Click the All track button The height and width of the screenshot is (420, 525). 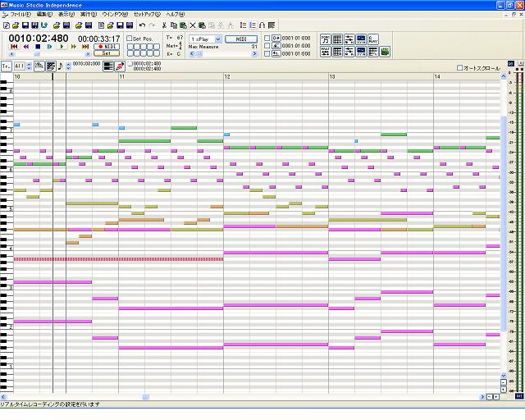click(x=19, y=66)
